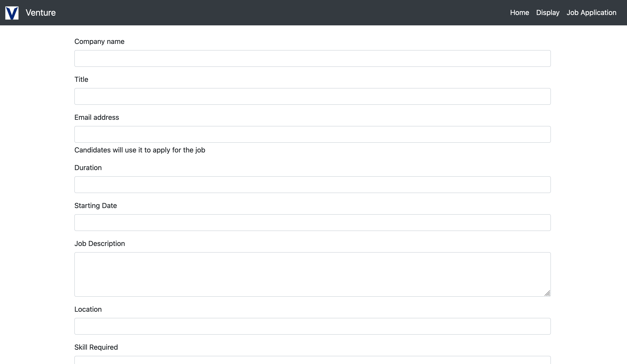This screenshot has height=364, width=627.
Task: Click the Venture brand name
Action: [x=41, y=13]
